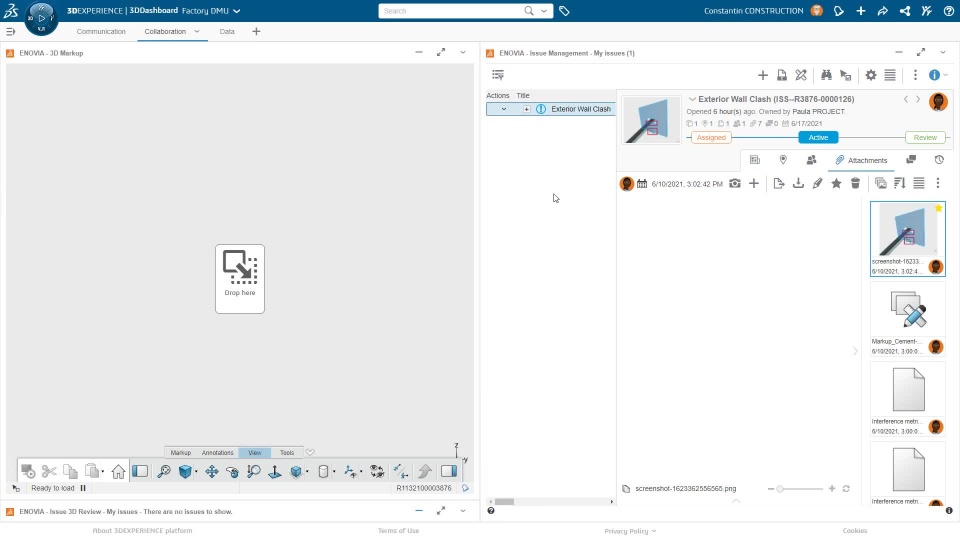Expand the Collaboration tab chevron

click(x=197, y=31)
